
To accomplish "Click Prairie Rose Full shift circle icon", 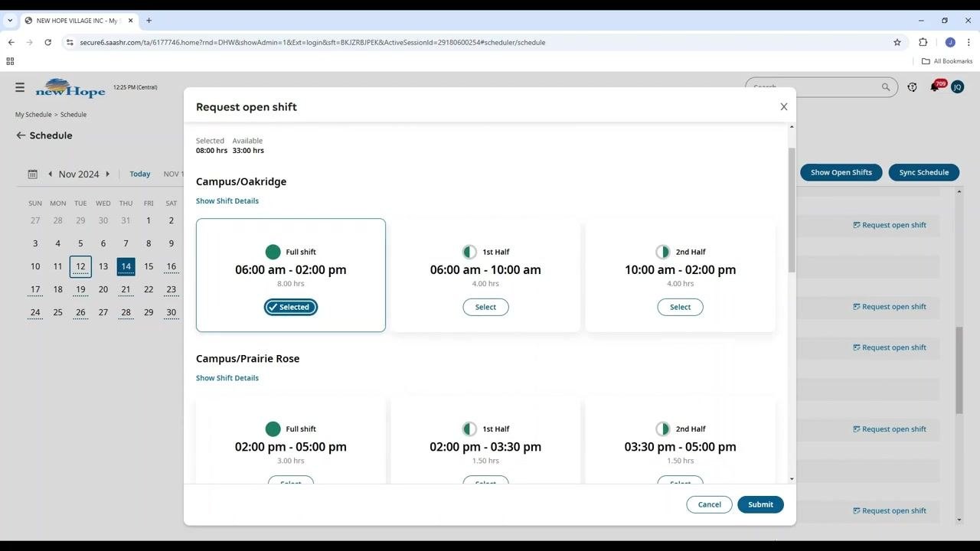I will 273,429.
